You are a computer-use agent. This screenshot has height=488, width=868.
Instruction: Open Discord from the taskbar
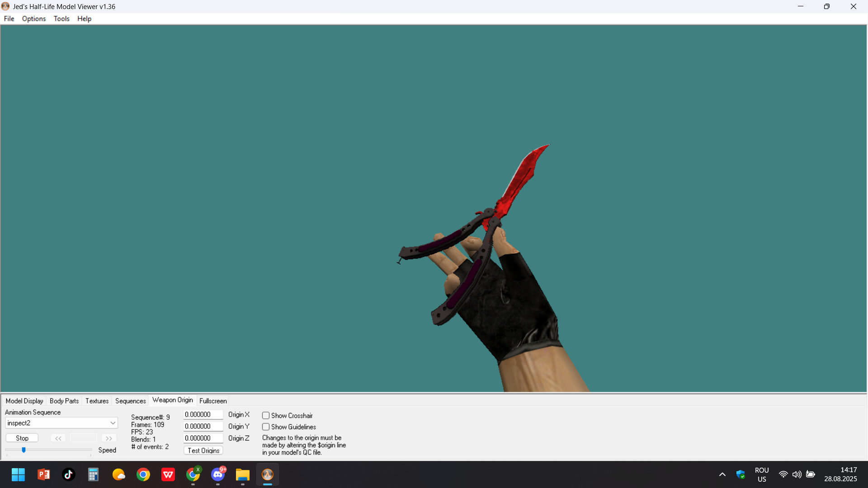click(x=218, y=474)
